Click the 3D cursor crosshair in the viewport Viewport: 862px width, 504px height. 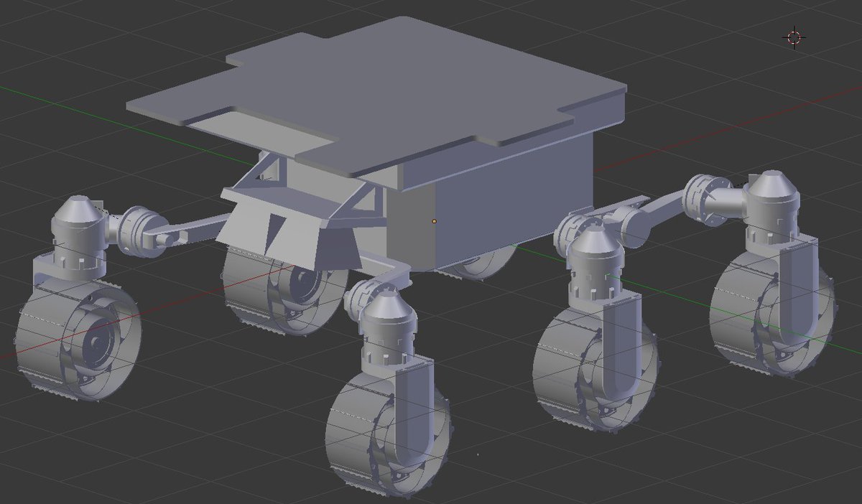click(x=794, y=37)
